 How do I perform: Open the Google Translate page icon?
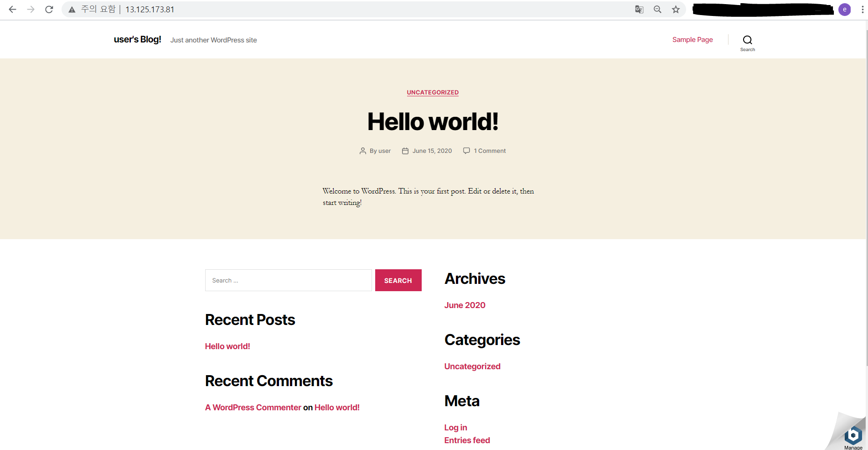[x=639, y=9]
